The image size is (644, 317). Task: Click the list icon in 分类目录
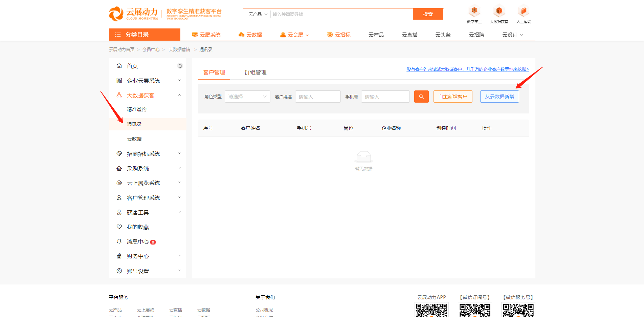click(118, 35)
